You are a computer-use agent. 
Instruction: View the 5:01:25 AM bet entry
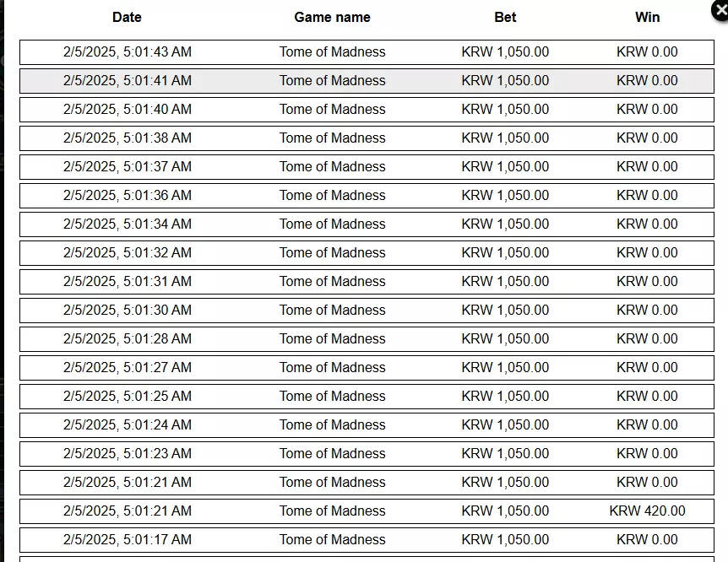pyautogui.click(x=367, y=397)
